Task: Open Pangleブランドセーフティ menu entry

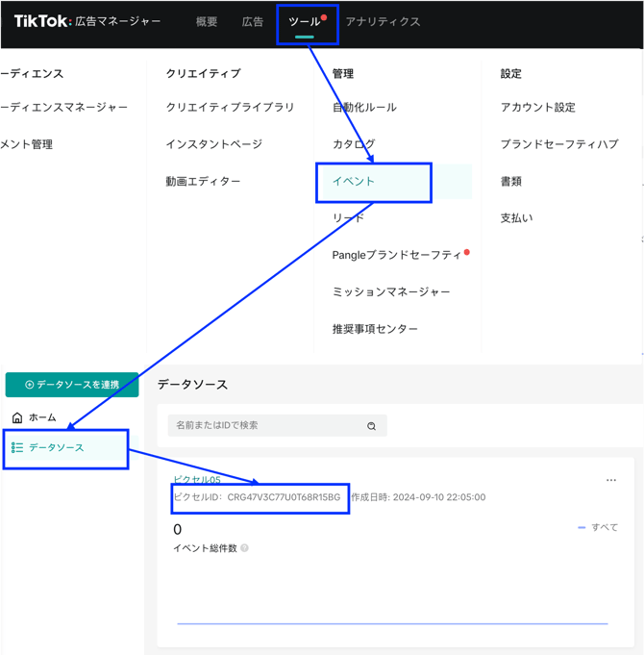Action: click(397, 255)
